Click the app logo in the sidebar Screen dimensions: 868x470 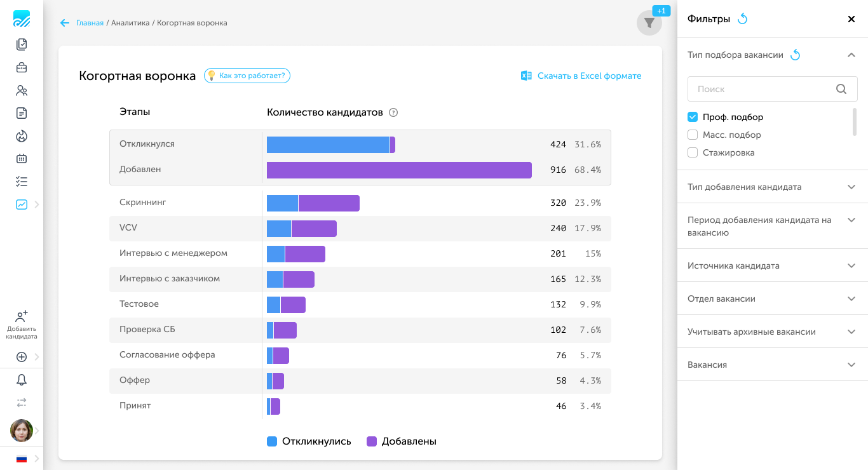(x=22, y=18)
